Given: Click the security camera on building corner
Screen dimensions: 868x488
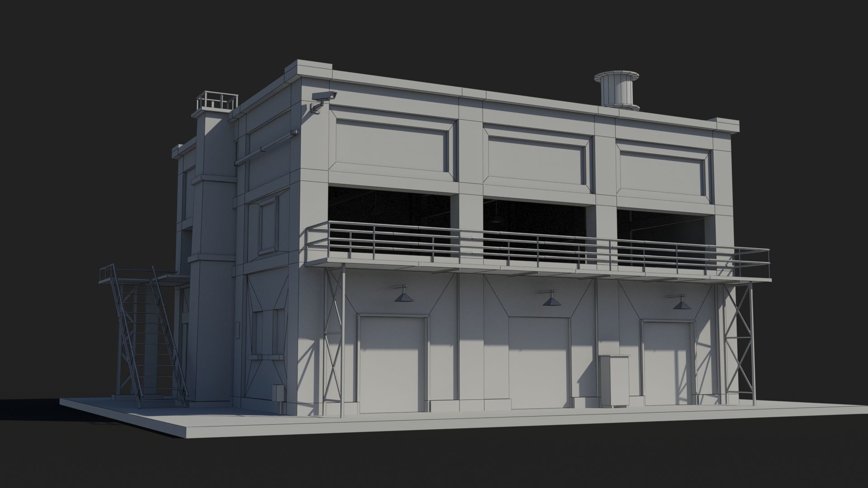Looking at the screenshot, I should coord(323,97).
